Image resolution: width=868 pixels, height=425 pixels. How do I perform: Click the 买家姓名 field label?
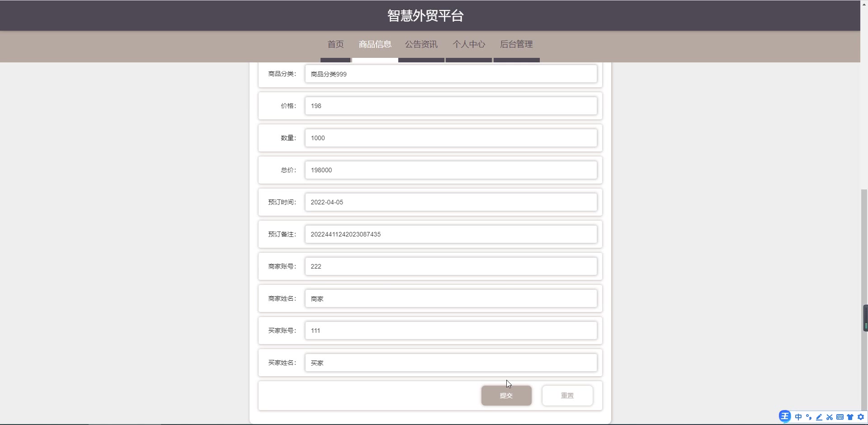[282, 363]
